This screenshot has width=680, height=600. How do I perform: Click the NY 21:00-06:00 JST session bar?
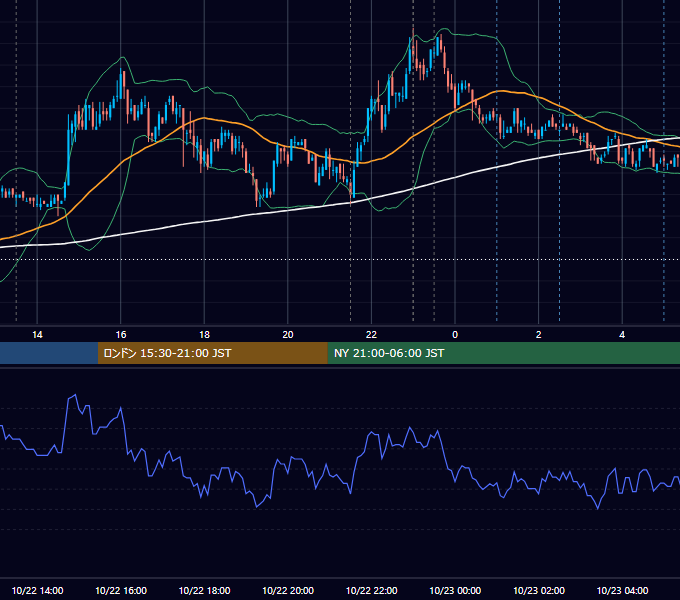(x=503, y=353)
